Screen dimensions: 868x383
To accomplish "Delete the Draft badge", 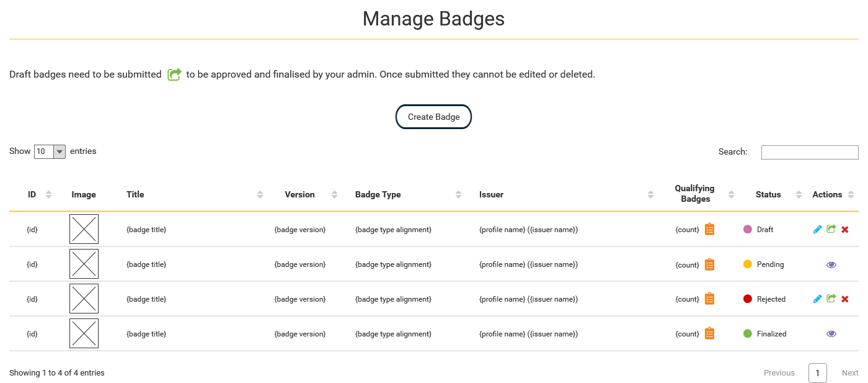I will [x=845, y=230].
